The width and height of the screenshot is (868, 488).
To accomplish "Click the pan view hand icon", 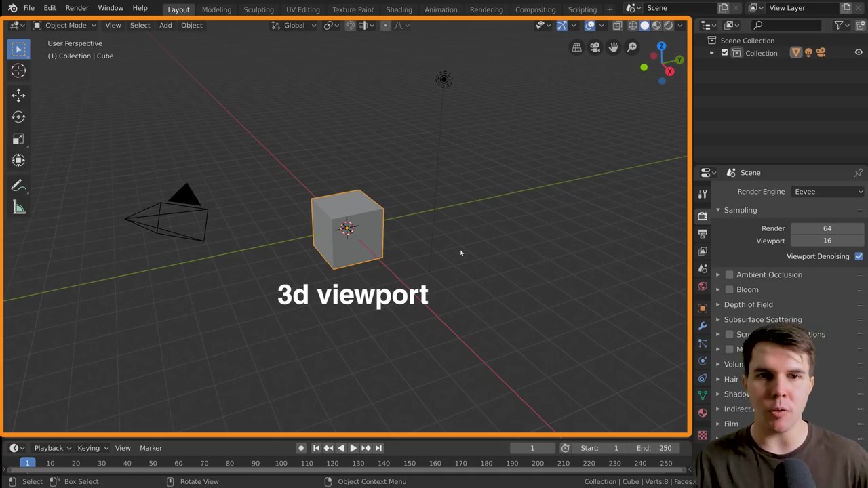I will 613,47.
